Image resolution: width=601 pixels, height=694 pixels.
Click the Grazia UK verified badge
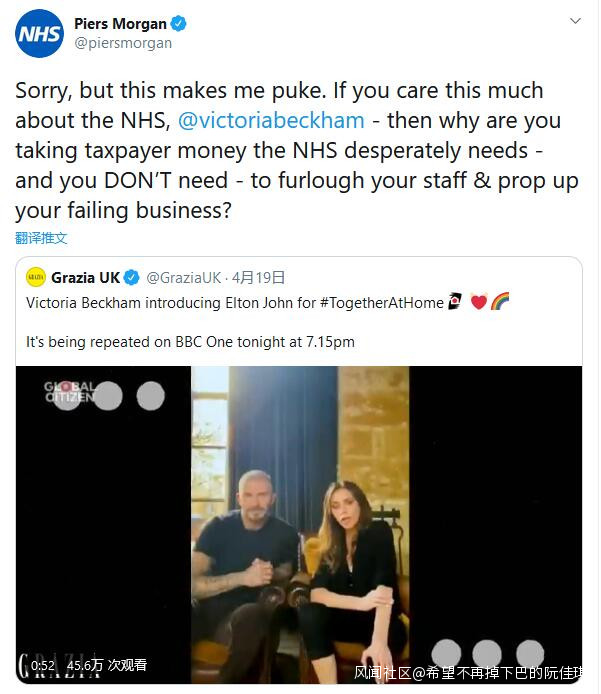pos(131,277)
